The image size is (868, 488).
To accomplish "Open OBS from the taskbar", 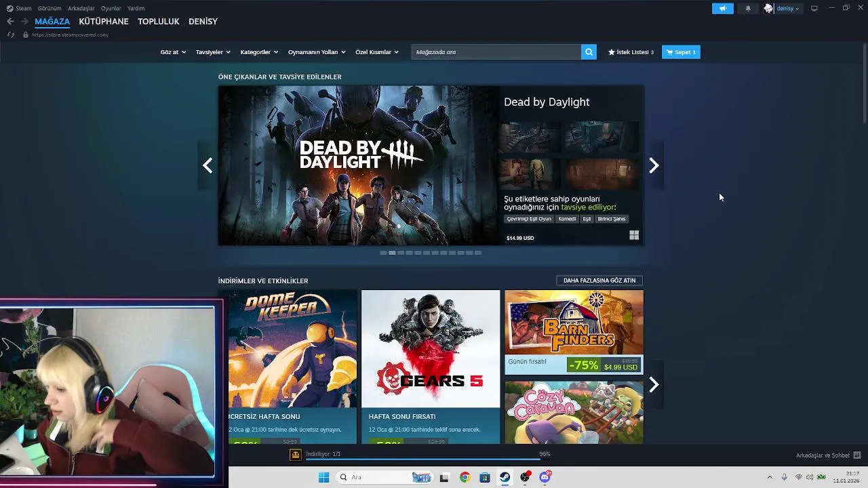I will [x=525, y=477].
